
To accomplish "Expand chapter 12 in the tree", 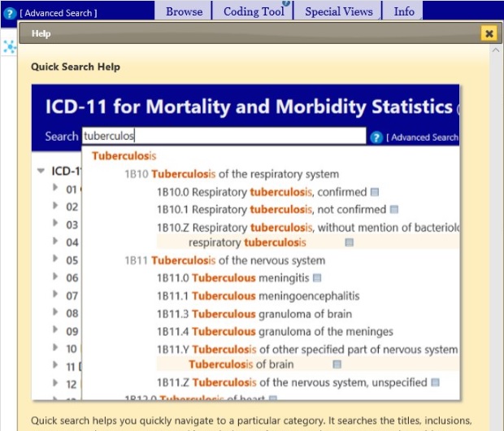I will [x=55, y=382].
